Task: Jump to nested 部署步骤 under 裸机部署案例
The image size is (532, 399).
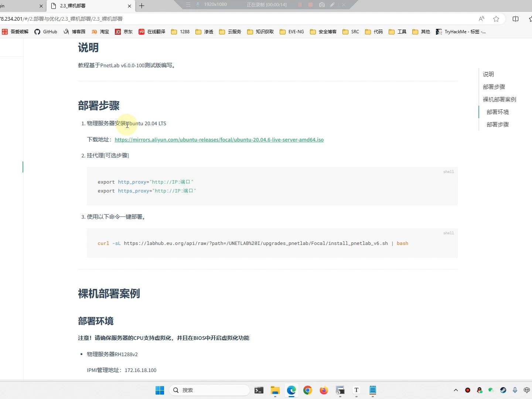Action: (498, 125)
